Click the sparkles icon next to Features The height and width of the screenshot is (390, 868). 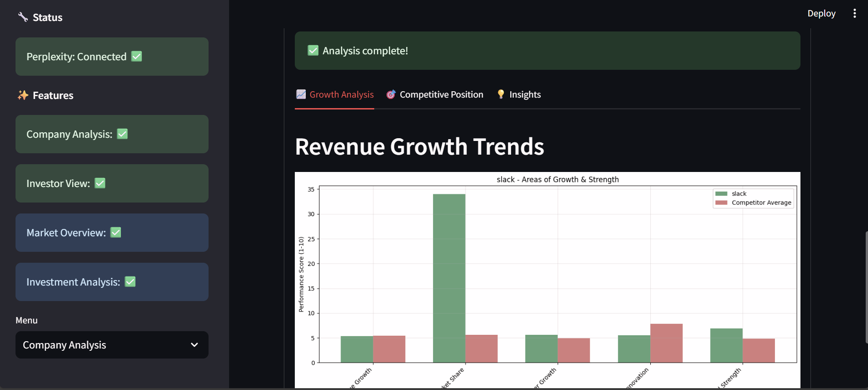pos(23,95)
